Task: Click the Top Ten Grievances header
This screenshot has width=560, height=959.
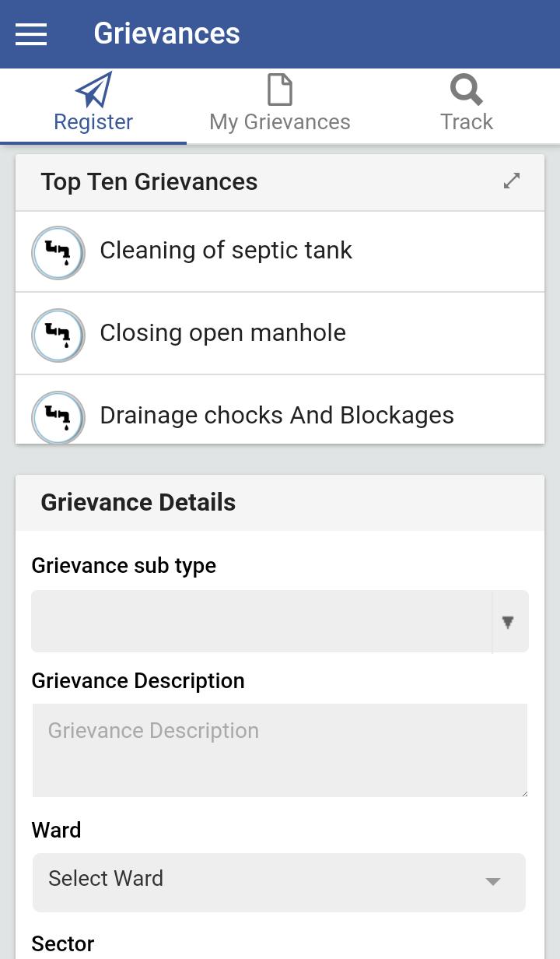Action: (x=149, y=182)
